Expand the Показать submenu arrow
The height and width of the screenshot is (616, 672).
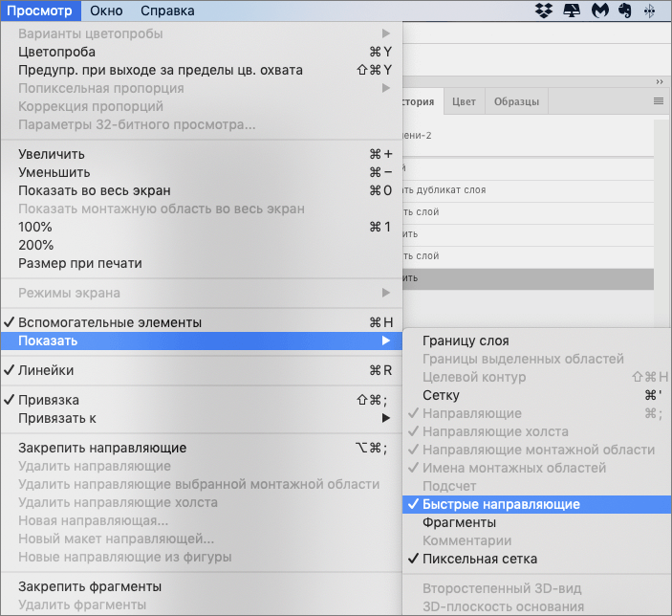coord(386,341)
